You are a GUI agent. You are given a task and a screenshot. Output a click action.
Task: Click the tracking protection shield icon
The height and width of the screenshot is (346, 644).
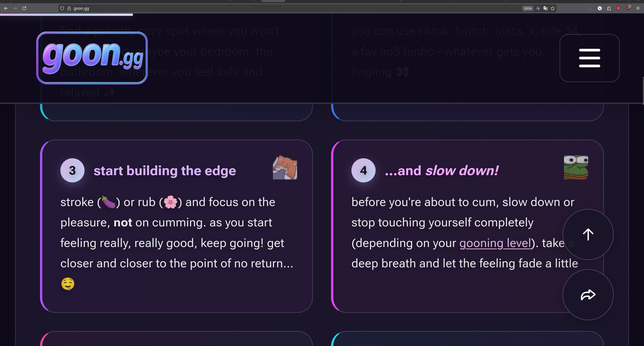pos(62,8)
